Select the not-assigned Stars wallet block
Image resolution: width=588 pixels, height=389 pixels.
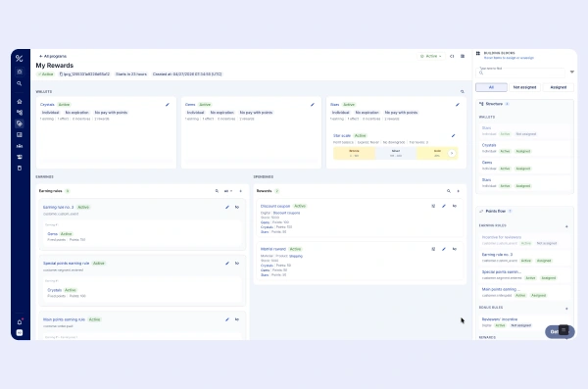524,131
